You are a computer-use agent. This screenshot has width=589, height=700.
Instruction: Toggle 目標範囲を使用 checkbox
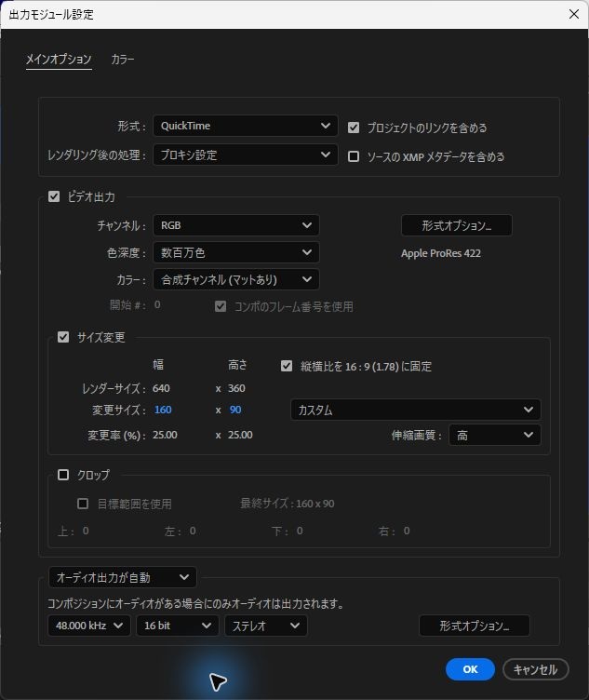pyautogui.click(x=83, y=504)
